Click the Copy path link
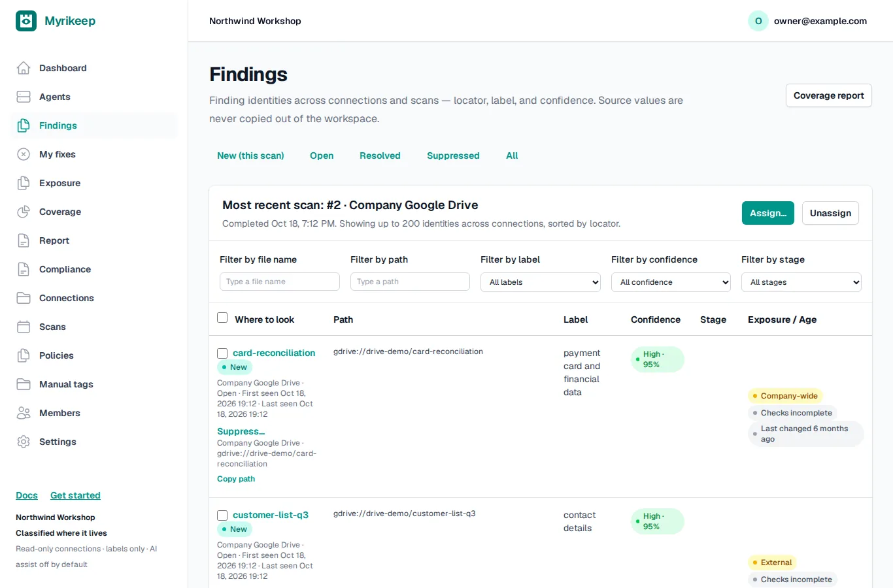 click(236, 479)
